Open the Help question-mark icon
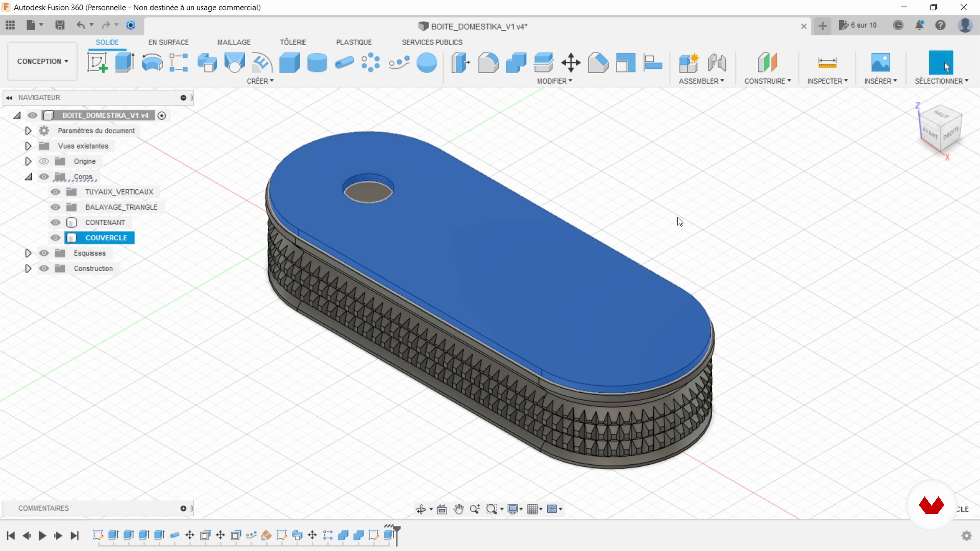Image resolution: width=980 pixels, height=551 pixels. [940, 25]
